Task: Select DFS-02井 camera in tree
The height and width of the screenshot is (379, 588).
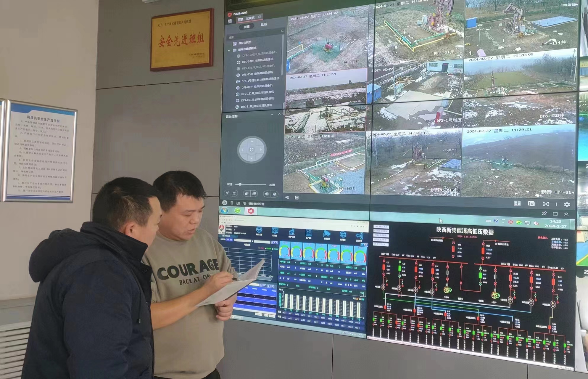Action: coord(255,61)
